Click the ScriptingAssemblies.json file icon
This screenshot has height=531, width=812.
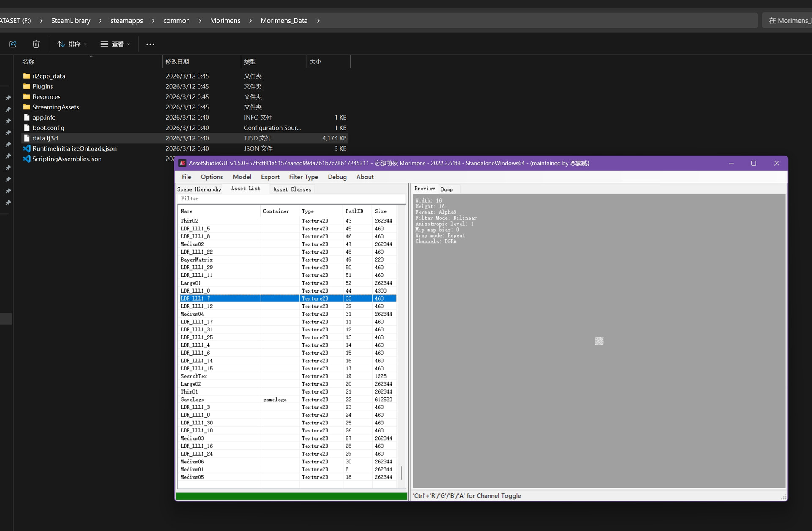tap(27, 159)
